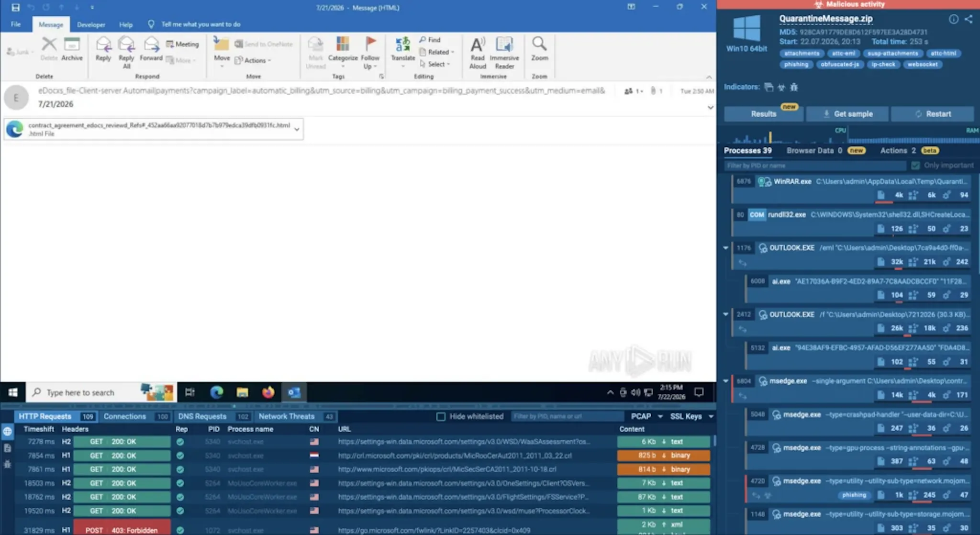Open the notification center icon
The width and height of the screenshot is (980, 535).
tap(699, 392)
